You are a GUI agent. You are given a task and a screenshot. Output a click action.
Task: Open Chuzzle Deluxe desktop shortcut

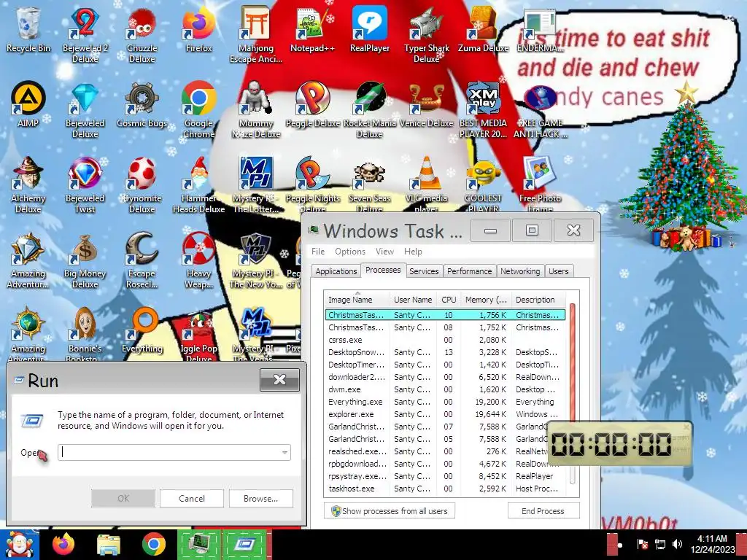coord(142,34)
